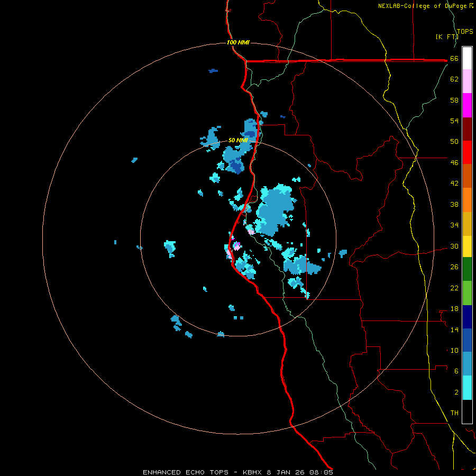Click the 8 JAN 26 date text

[286, 472]
